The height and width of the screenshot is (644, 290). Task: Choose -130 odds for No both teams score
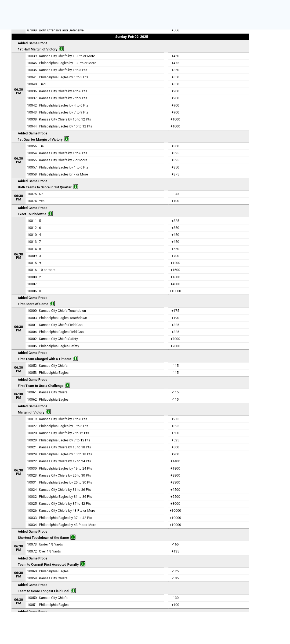pos(175,194)
